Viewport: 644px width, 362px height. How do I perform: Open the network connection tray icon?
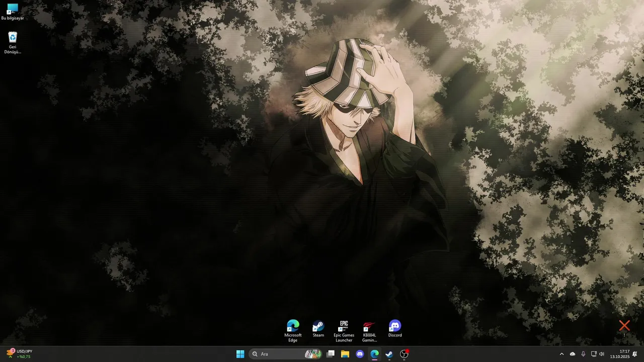pos(594,354)
